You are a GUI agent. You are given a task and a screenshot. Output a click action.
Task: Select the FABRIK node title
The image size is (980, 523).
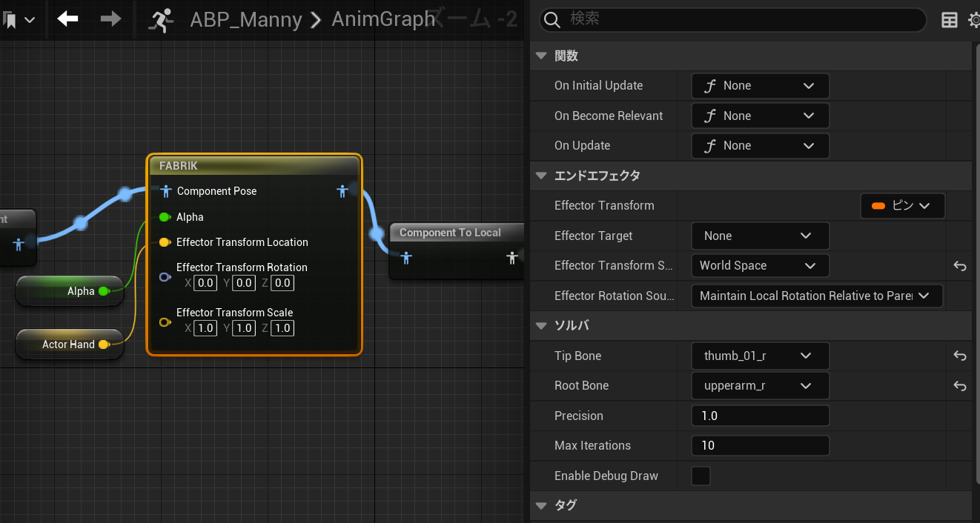pyautogui.click(x=179, y=166)
